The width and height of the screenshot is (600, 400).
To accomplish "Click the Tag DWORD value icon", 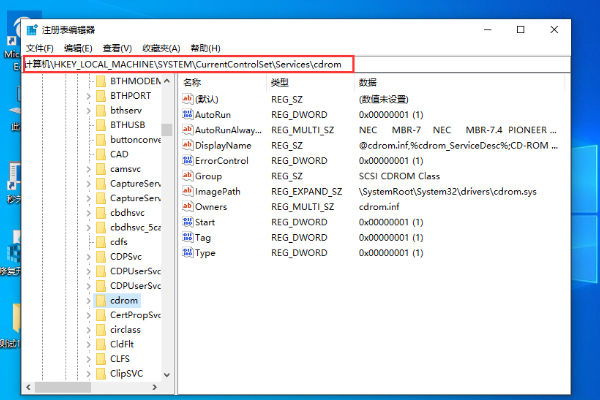I will 188,237.
